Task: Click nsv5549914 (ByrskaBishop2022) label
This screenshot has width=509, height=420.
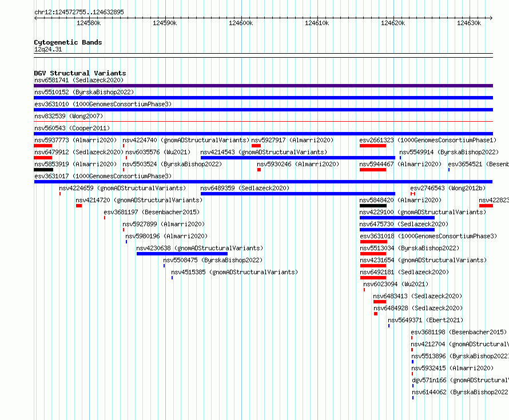Action: (x=449, y=152)
